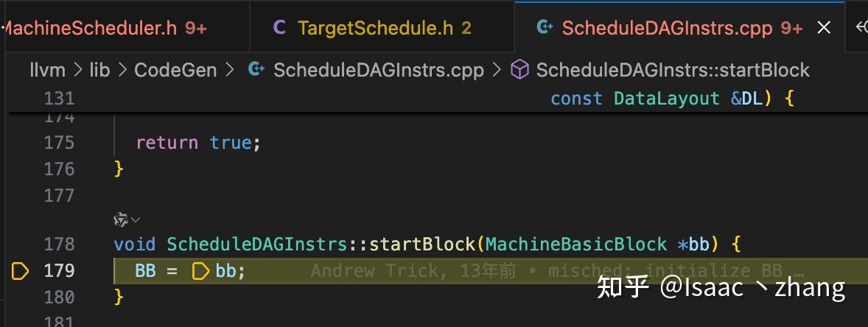Expand the chevron after the 'CodeGen' breadcrumb

coord(230,70)
